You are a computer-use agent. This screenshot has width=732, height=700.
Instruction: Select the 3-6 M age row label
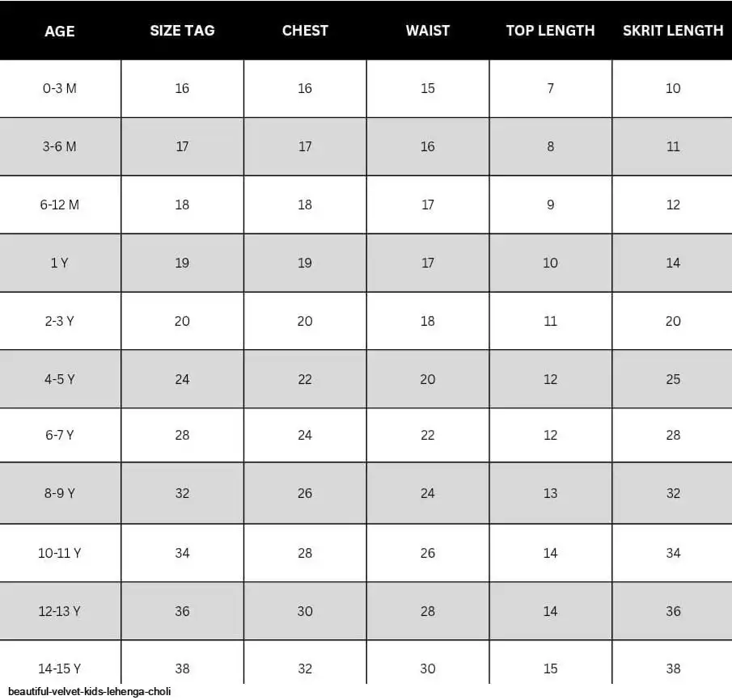tap(60, 146)
